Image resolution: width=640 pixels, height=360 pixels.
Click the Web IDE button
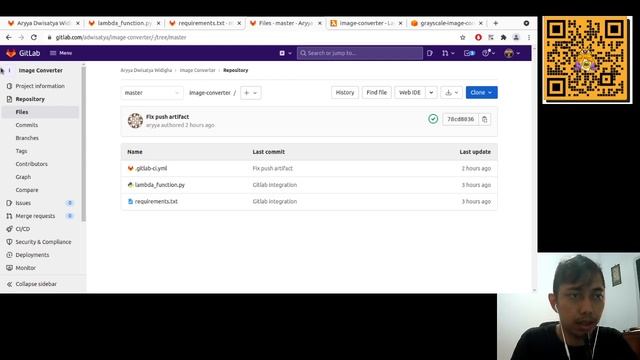click(410, 93)
